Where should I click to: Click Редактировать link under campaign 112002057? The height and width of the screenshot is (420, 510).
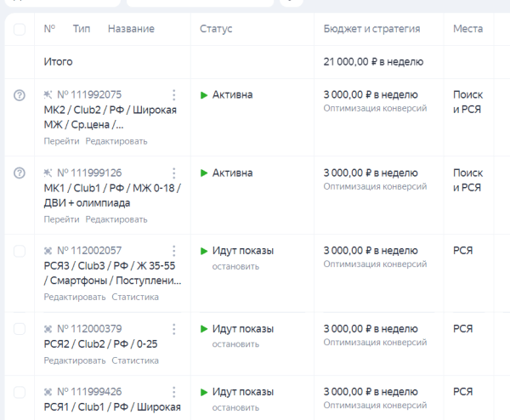point(75,297)
